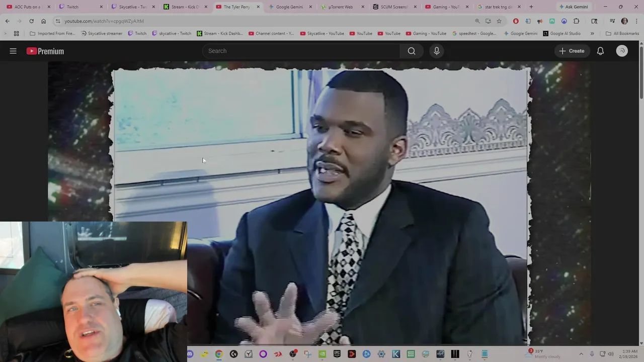
Task: Open the Channel content bookmark
Action: [x=271, y=34]
